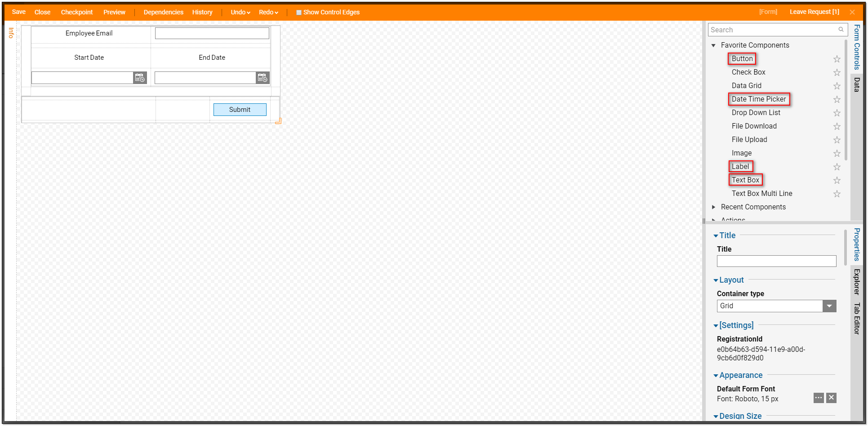
Task: Click Close in the toolbar
Action: point(42,12)
